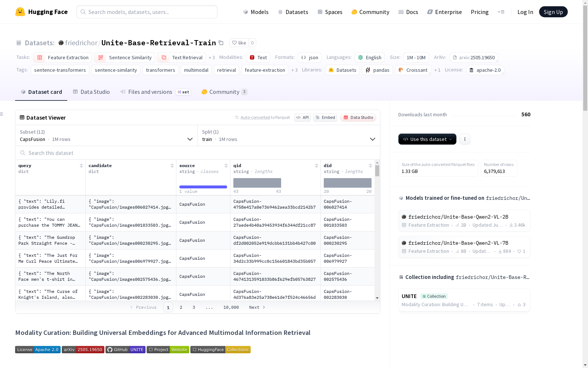588x368 pixels.
Task: Open the friedrichor user profile link
Action: [x=81, y=43]
